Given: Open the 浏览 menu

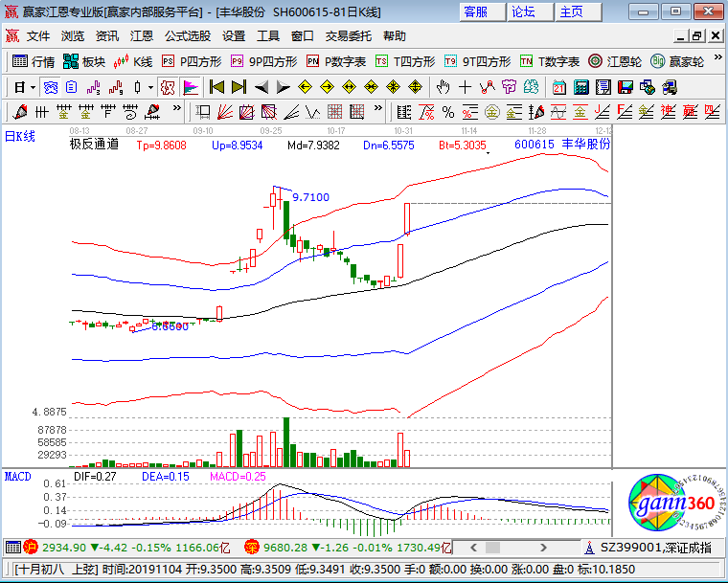Looking at the screenshot, I should pyautogui.click(x=73, y=36).
